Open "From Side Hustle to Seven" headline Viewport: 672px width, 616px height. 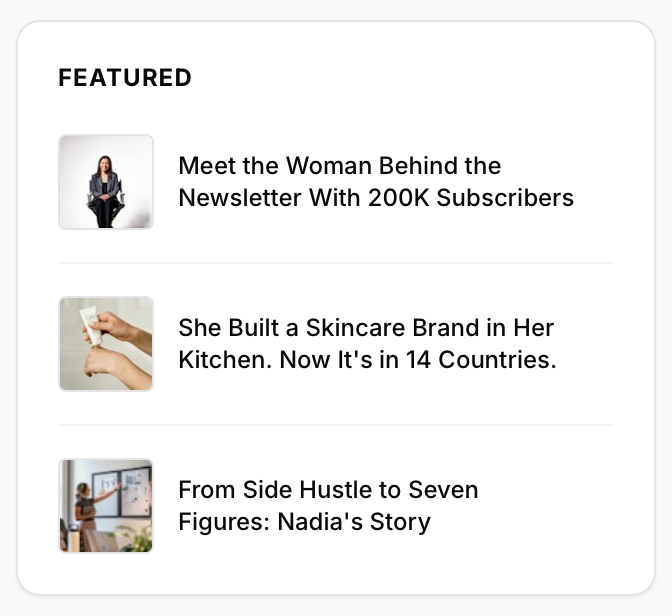[x=328, y=490]
